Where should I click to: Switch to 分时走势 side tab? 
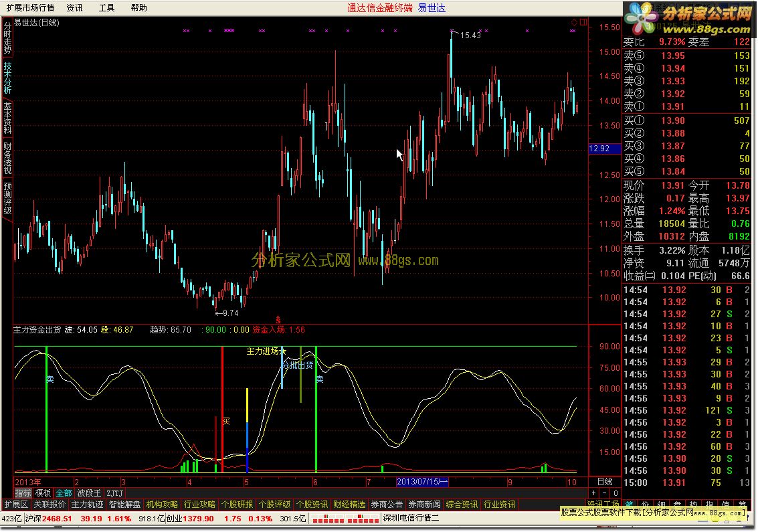pos(7,38)
